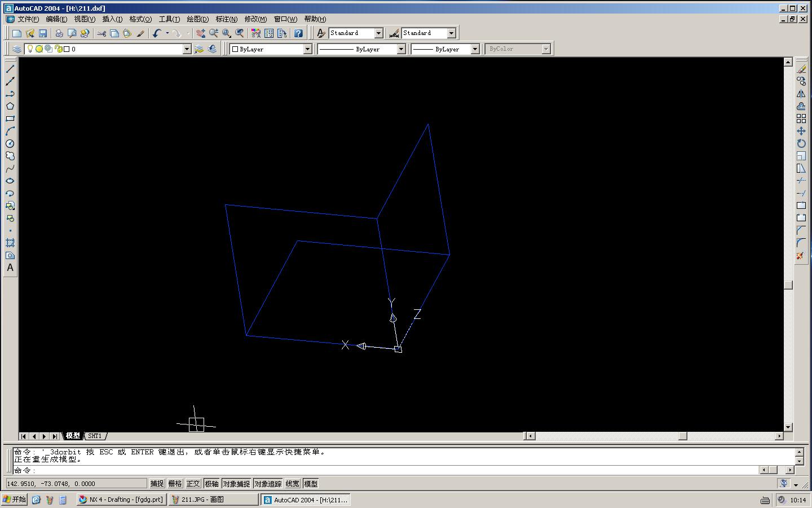Expand the ByLayer color dropdown
This screenshot has width=812, height=508.
point(307,49)
